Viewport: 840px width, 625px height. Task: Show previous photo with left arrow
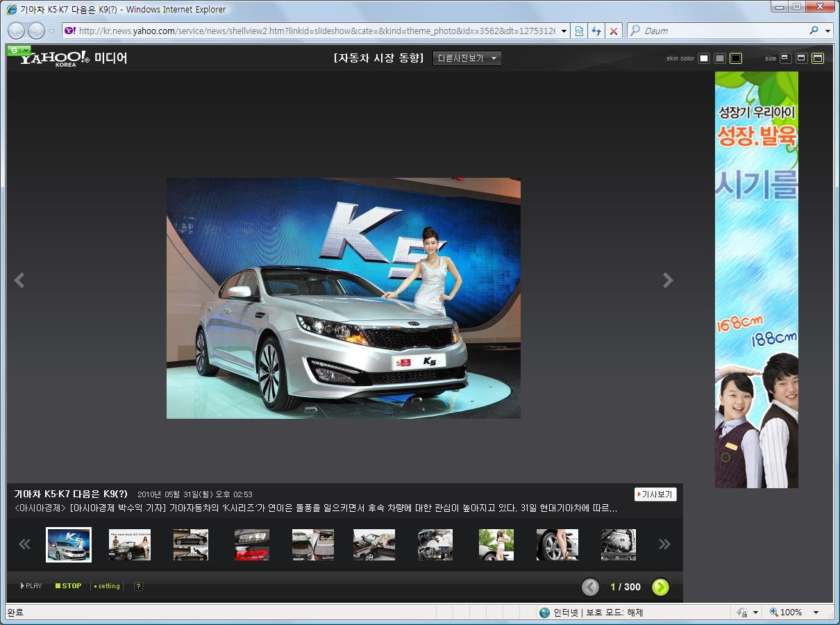(x=19, y=280)
